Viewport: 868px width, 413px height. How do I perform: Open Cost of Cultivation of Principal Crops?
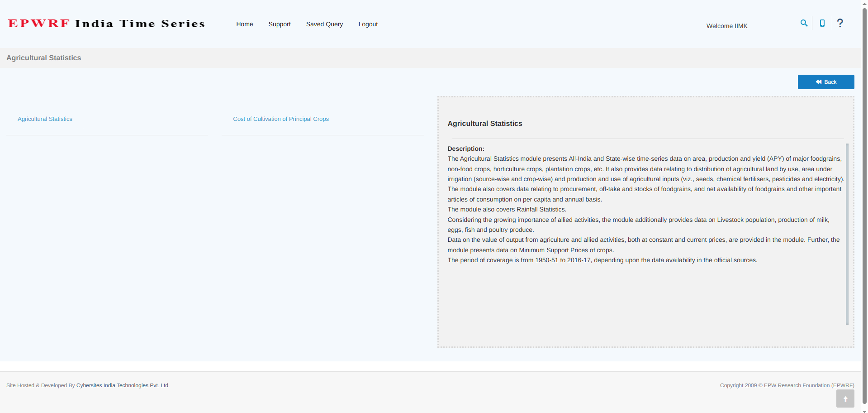point(280,119)
